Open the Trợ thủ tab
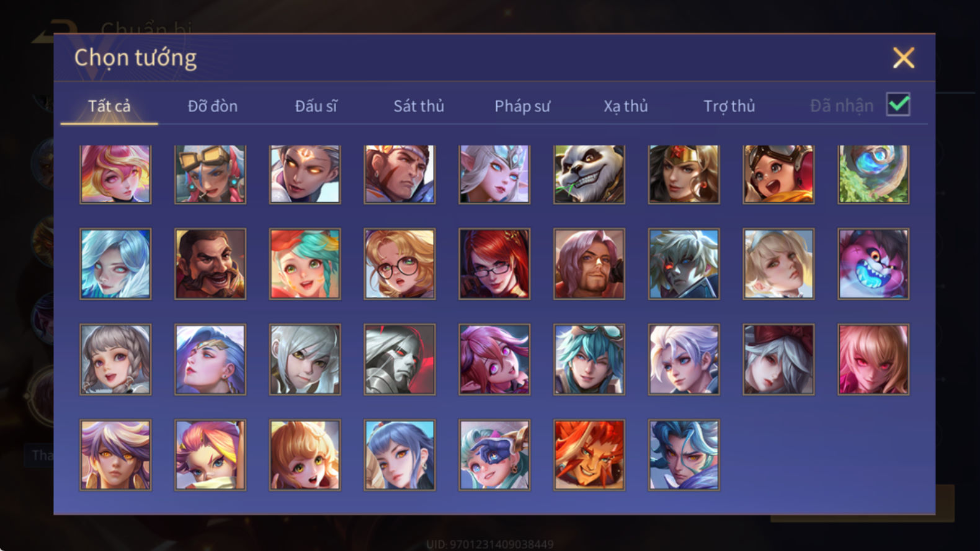This screenshot has width=980, height=551. (x=729, y=106)
